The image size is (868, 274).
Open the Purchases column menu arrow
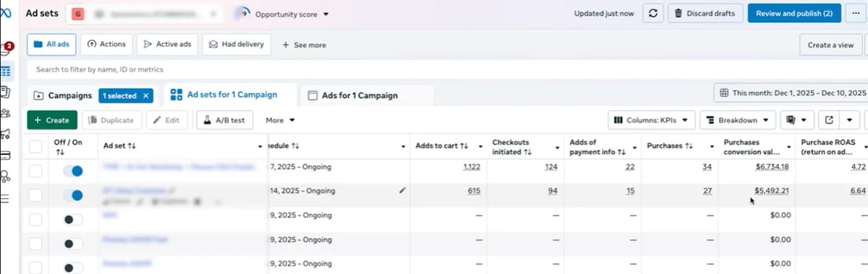click(x=711, y=147)
